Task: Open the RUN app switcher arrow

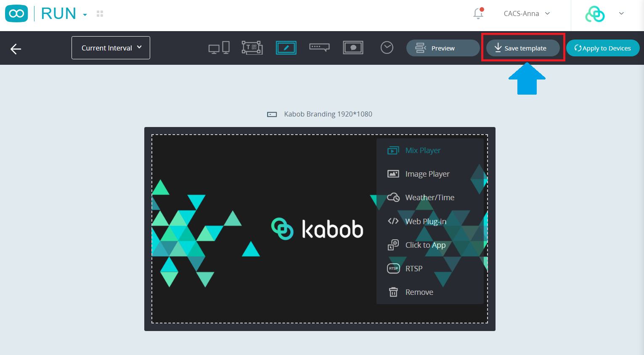Action: (x=85, y=15)
